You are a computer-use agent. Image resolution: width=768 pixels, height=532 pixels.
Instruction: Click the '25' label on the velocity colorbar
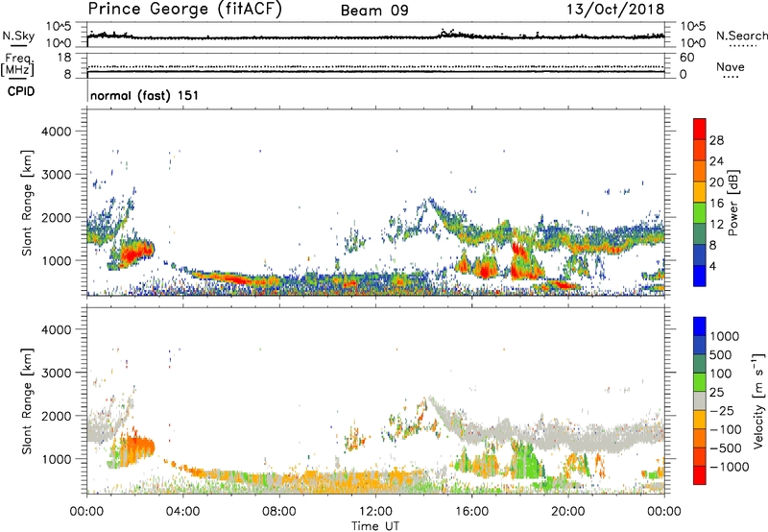point(717,393)
